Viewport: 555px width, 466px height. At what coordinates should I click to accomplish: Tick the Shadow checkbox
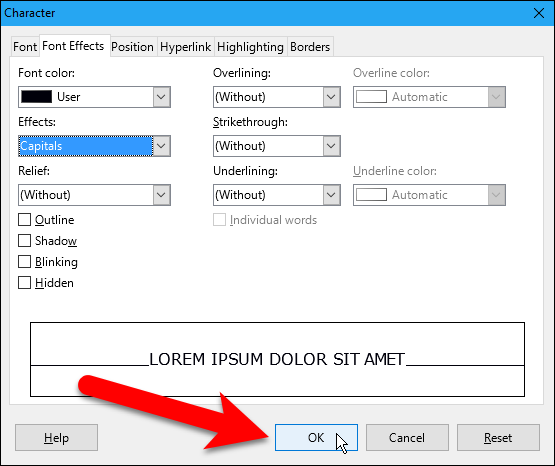24,241
